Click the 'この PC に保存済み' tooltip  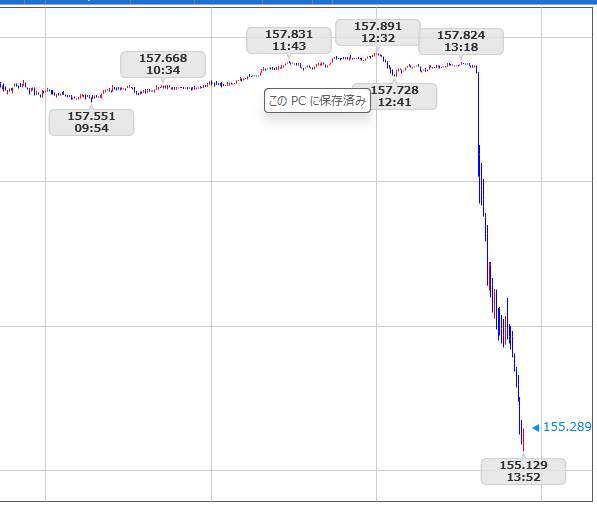pos(317,101)
